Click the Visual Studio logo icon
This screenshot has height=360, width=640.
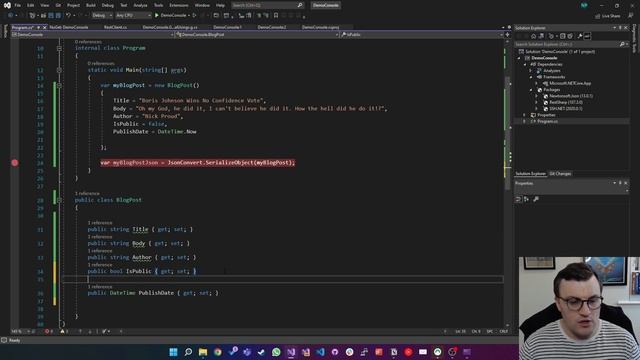7,5
